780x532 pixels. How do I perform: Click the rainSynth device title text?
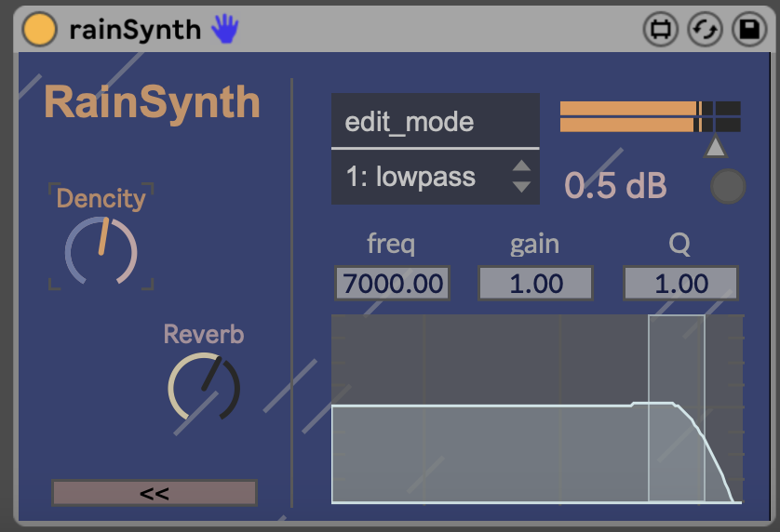click(x=135, y=30)
